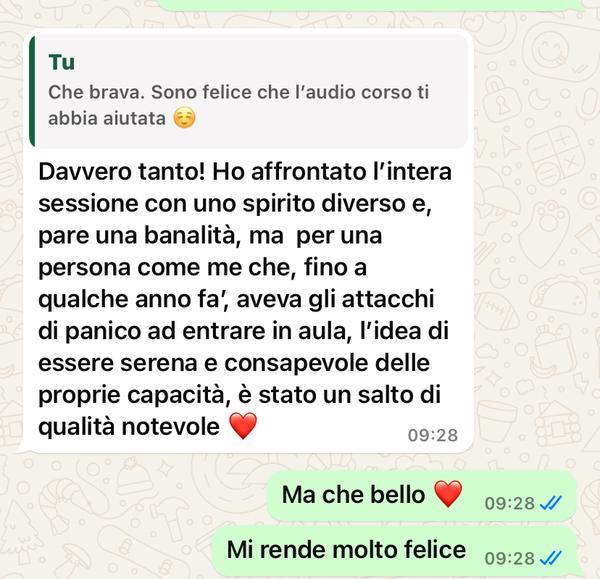This screenshot has width=600, height=579.
Task: Click the phrase "attacchi di panico" in message
Action: pyautogui.click(x=236, y=315)
